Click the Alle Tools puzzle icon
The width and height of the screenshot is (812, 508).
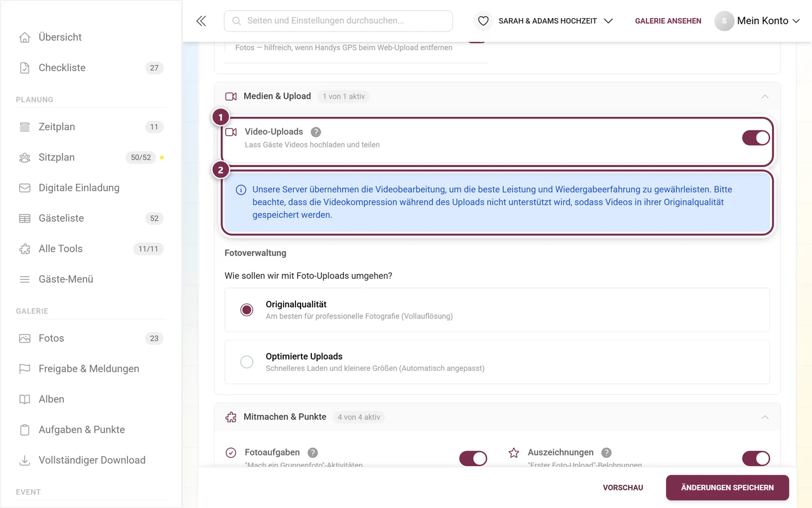[25, 249]
